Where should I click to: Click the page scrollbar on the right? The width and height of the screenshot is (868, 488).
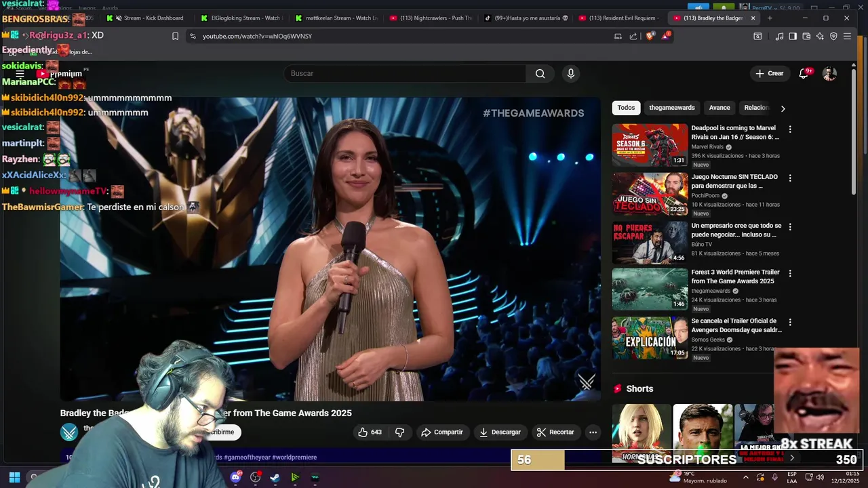(x=854, y=132)
